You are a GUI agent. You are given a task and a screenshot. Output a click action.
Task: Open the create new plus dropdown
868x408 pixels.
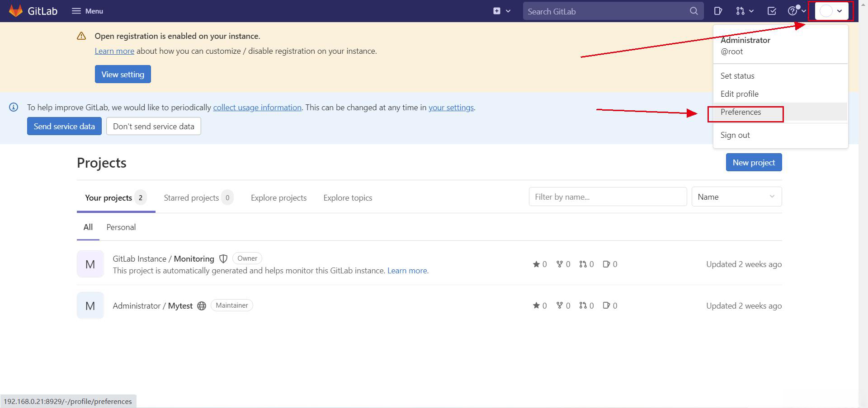click(502, 11)
